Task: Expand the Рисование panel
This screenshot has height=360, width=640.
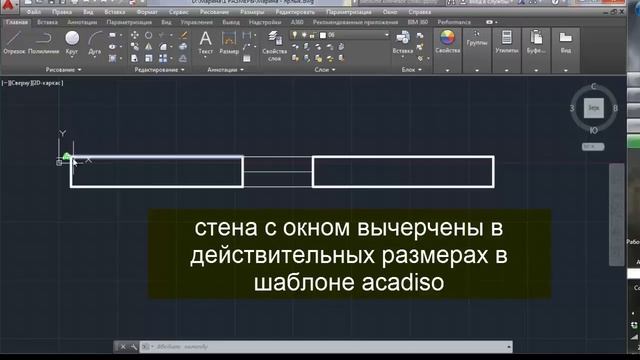Action: click(x=63, y=70)
